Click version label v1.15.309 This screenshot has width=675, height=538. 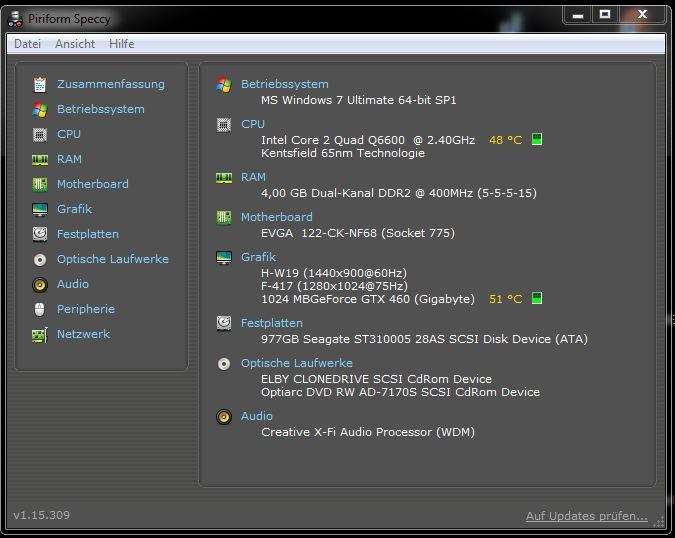pos(41,515)
